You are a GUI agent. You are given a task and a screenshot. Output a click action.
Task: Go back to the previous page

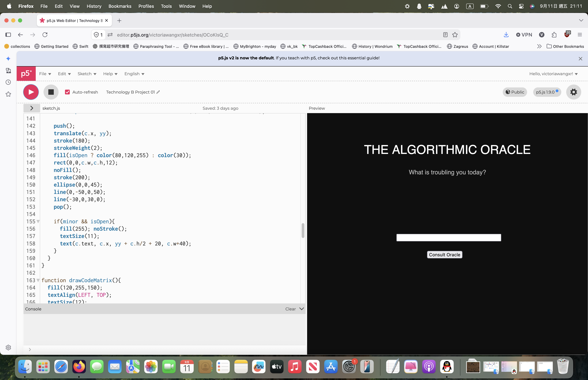[20, 35]
